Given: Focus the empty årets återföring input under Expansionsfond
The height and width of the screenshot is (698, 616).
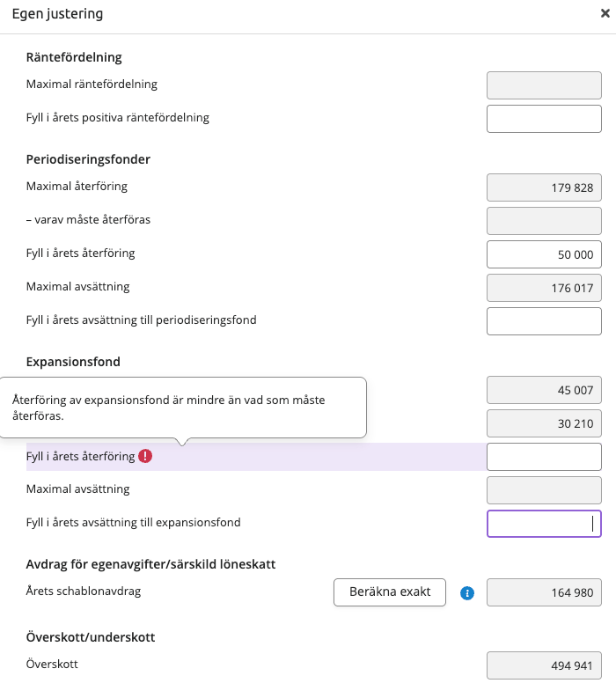Looking at the screenshot, I should pos(544,457).
